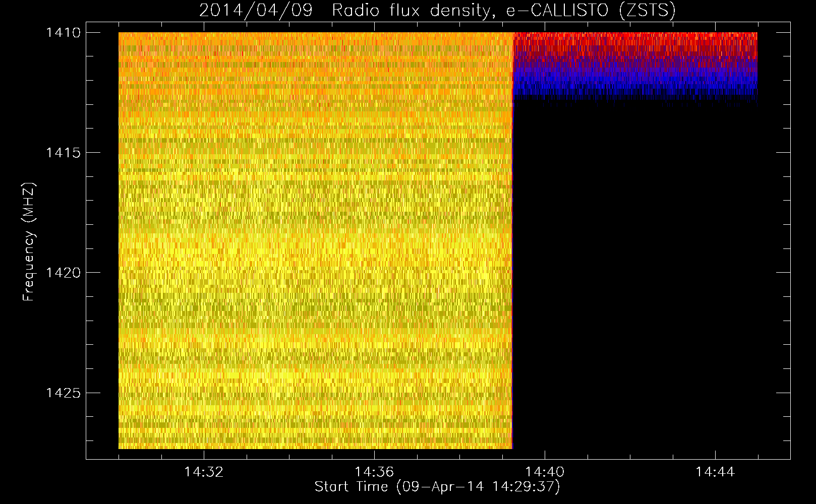The height and width of the screenshot is (504, 816).
Task: Click the 14:44 time tick label
Action: click(715, 472)
